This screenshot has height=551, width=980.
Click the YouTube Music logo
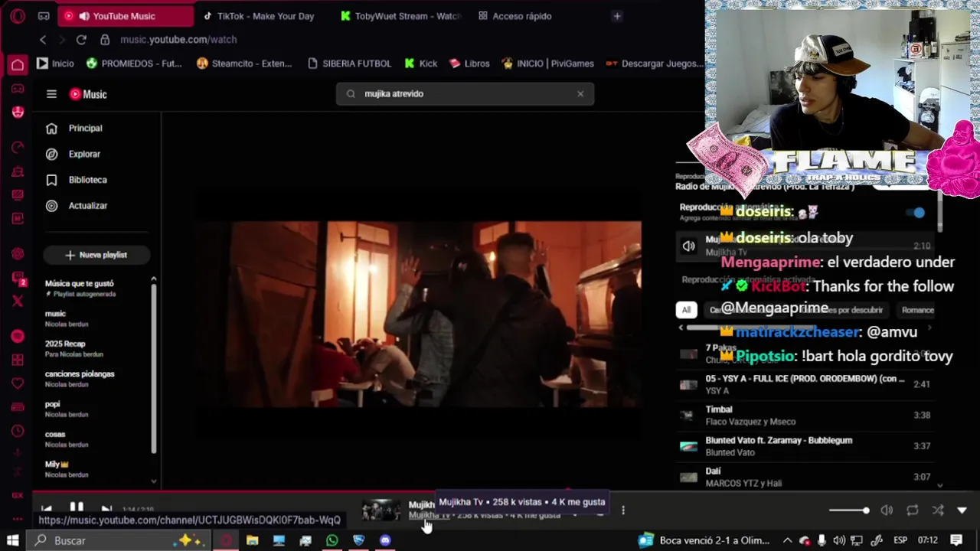coord(88,94)
